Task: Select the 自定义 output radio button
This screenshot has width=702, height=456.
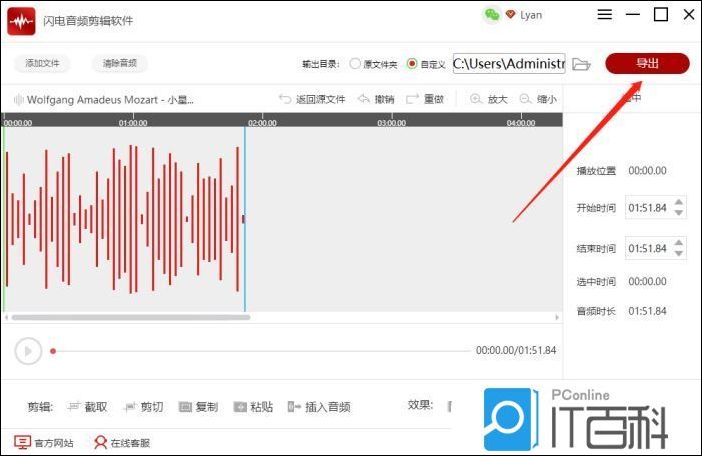Action: [x=412, y=64]
